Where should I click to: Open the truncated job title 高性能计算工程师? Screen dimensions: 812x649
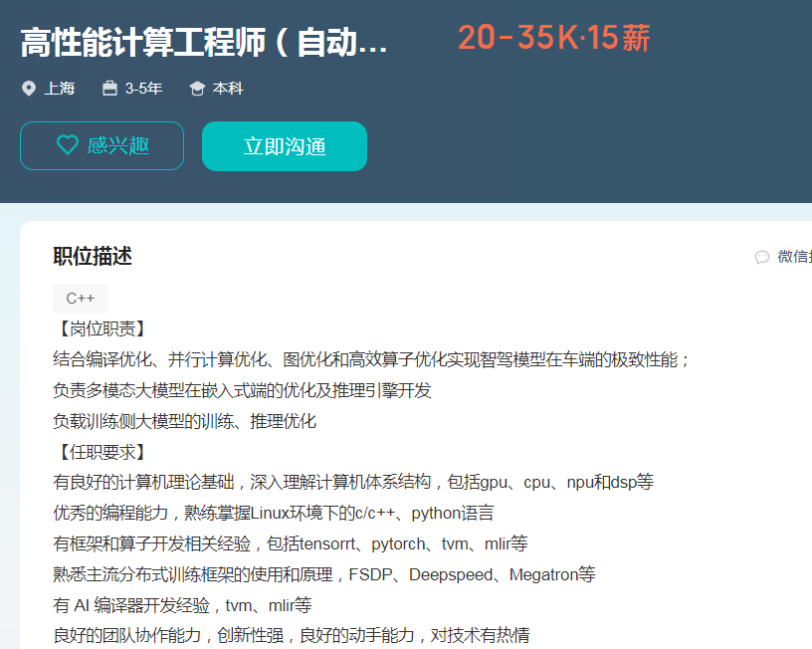tap(204, 43)
